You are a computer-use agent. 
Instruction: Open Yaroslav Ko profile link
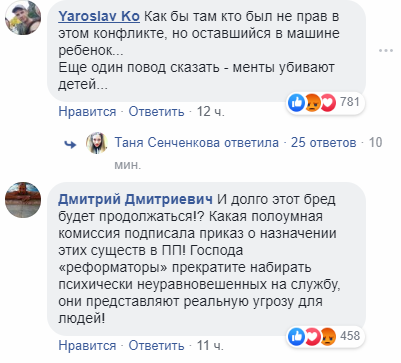99,16
